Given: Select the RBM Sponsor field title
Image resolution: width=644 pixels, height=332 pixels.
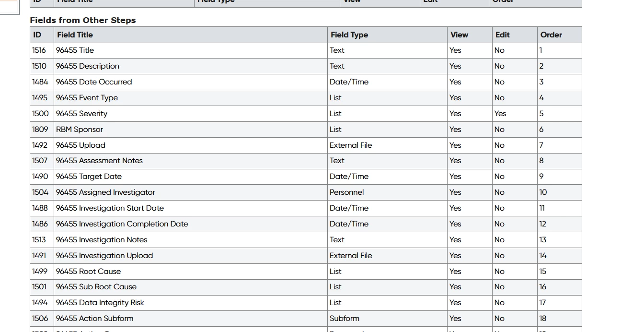Looking at the screenshot, I should 79,130.
